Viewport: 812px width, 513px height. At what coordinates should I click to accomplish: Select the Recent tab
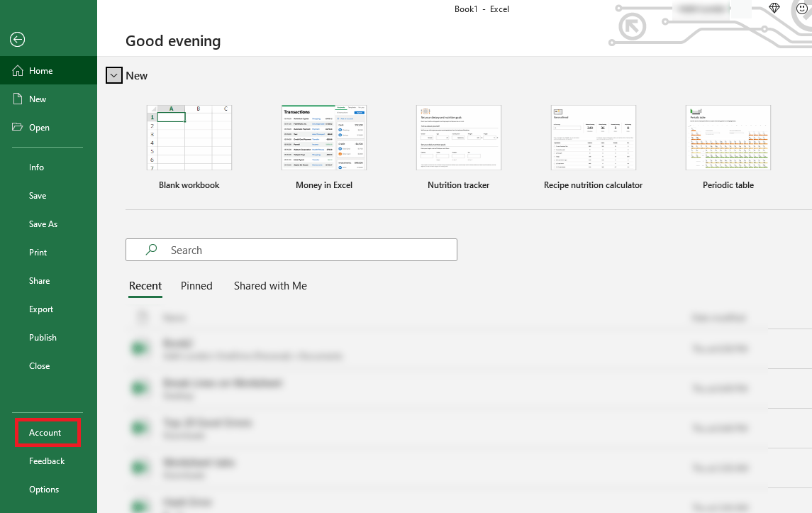[145, 286]
